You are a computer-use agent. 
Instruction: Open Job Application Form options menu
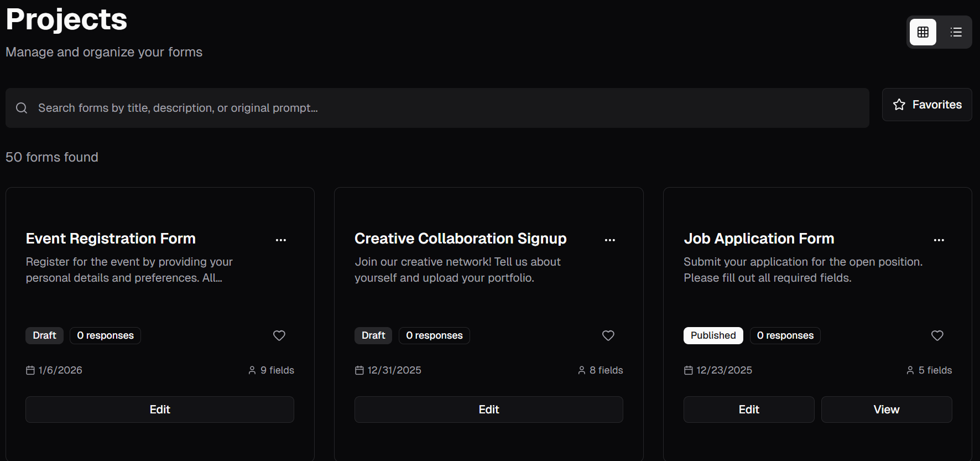click(x=939, y=240)
